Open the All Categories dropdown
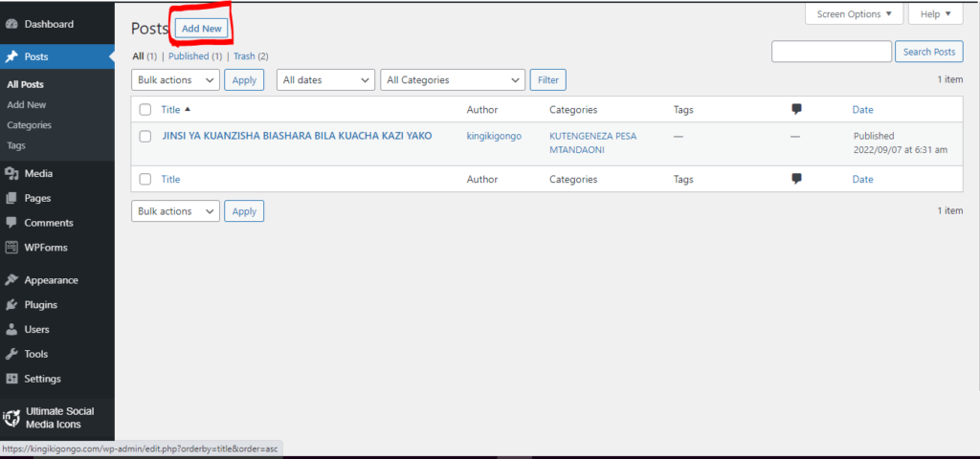 click(x=453, y=80)
